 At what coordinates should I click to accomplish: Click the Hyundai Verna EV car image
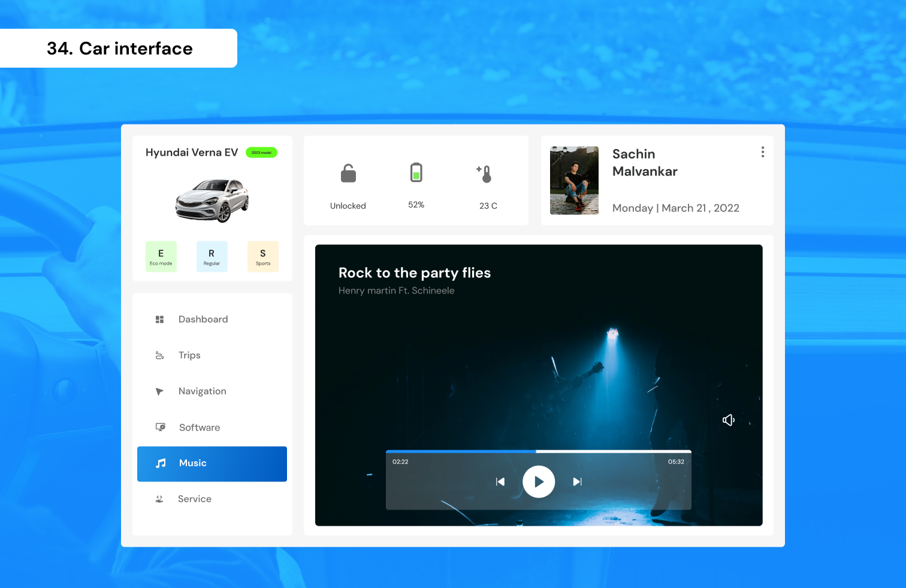pos(212,199)
